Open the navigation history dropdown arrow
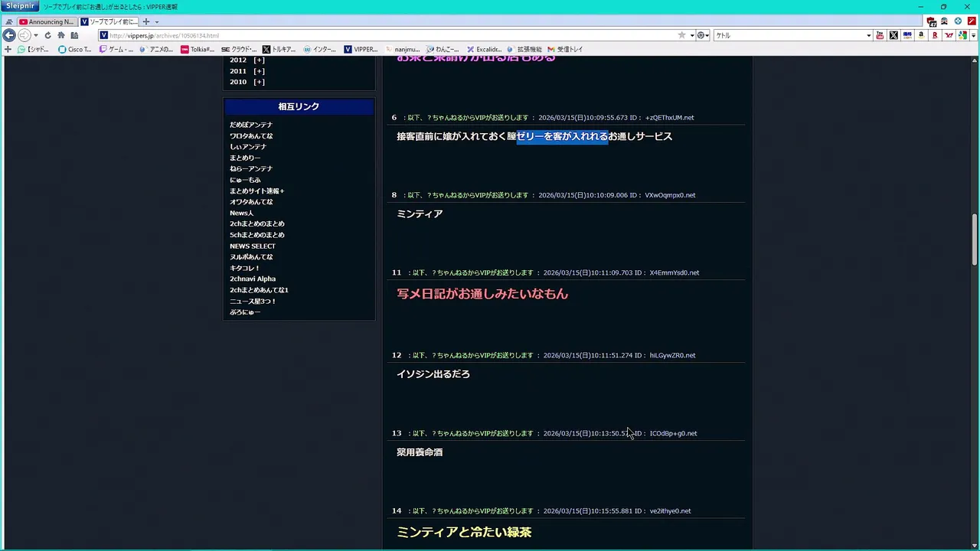Viewport: 980px width, 551px height. [x=36, y=35]
